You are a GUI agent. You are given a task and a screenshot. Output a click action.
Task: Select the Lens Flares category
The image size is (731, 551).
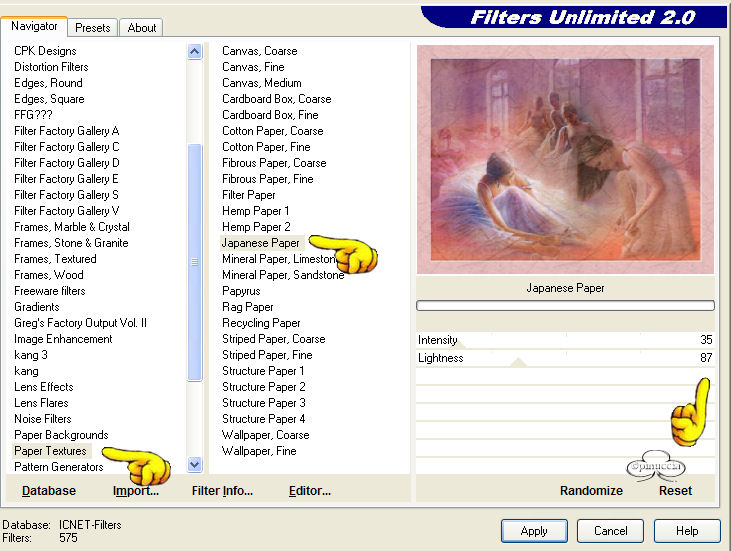(41, 402)
